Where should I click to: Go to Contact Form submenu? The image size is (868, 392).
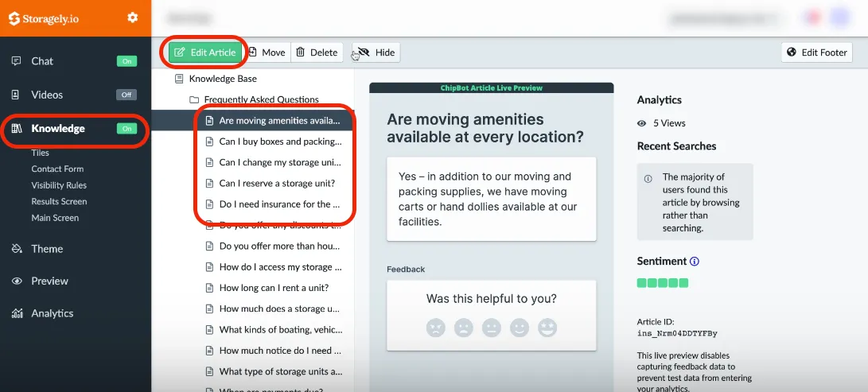[x=57, y=169]
